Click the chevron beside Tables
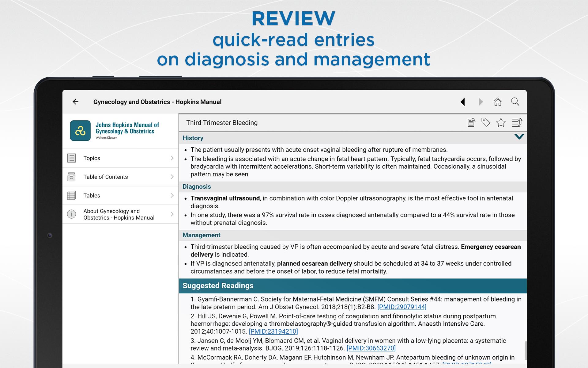The width and height of the screenshot is (588, 368). tap(172, 196)
